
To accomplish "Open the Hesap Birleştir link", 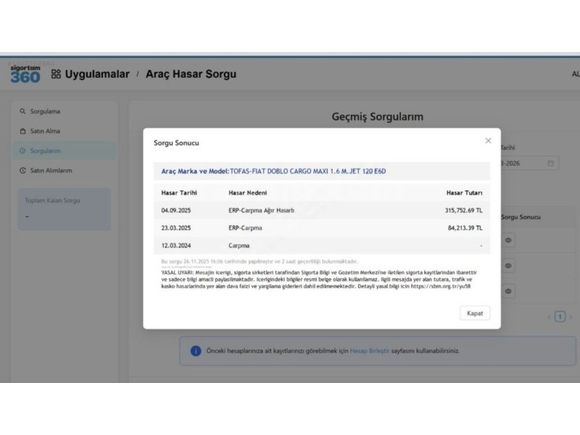I will coord(370,351).
